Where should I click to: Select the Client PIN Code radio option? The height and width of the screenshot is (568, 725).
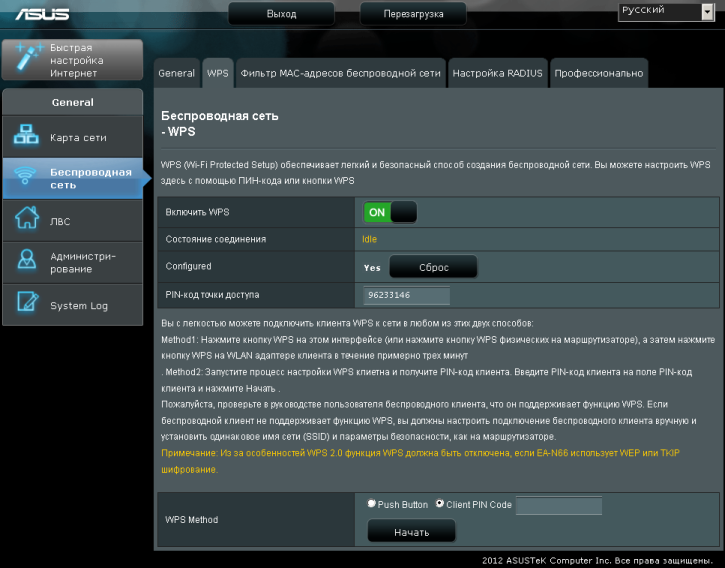(x=439, y=505)
